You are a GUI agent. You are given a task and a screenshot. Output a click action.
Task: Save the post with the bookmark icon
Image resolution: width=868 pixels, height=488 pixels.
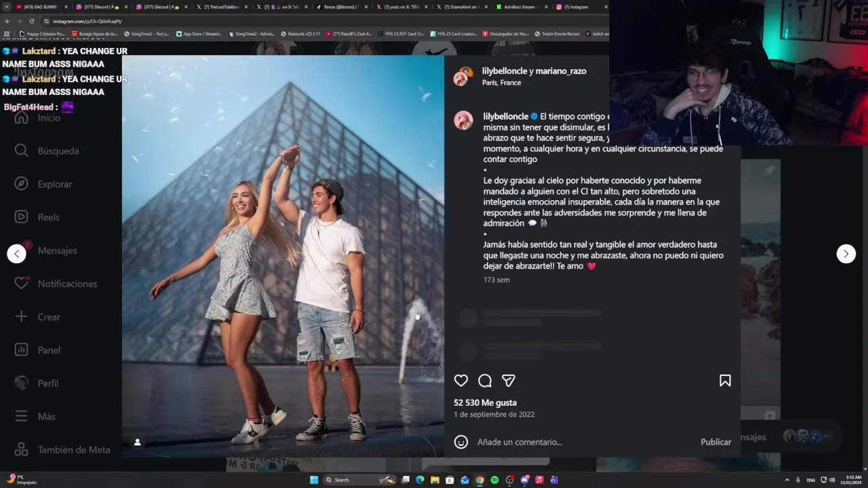coord(725,381)
